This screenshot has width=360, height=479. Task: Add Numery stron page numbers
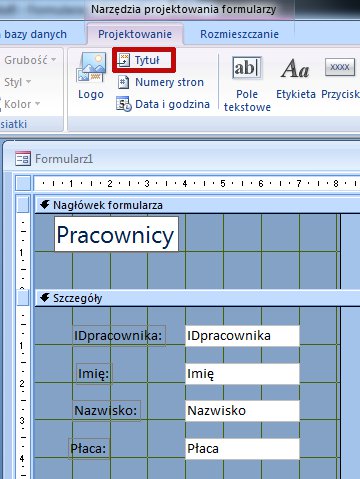160,82
